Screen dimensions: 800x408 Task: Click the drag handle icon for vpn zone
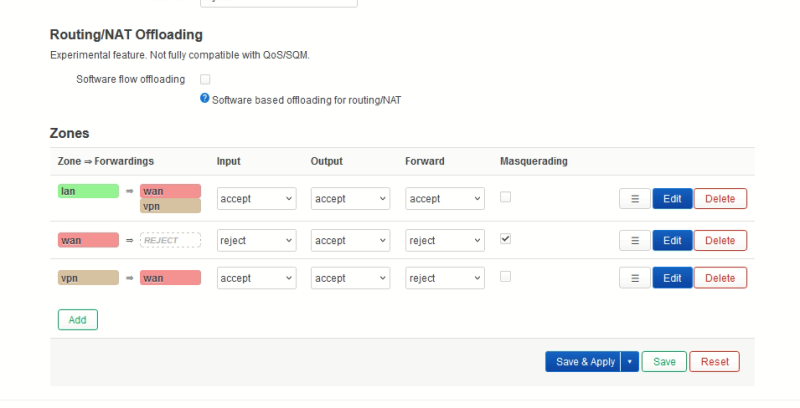click(x=635, y=278)
